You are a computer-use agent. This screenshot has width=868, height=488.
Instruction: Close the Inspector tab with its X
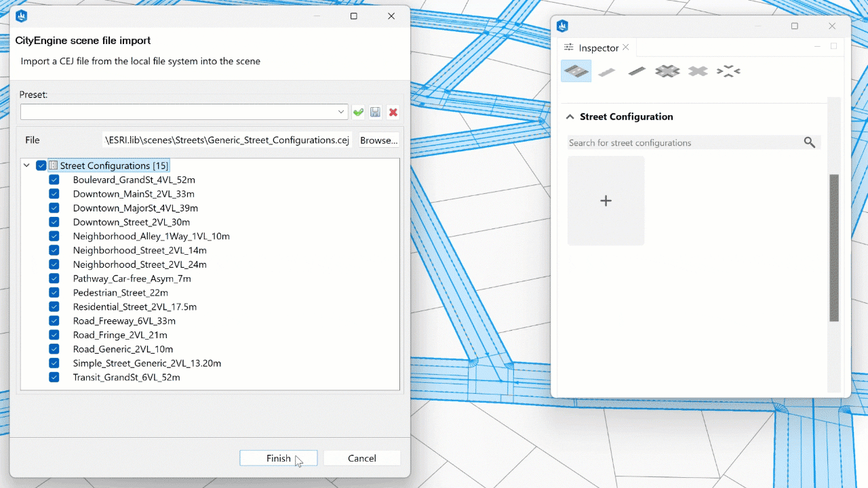626,47
